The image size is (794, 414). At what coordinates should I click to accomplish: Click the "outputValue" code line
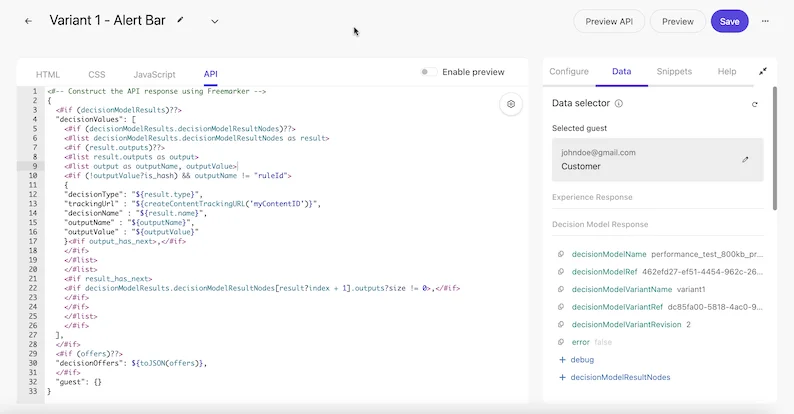point(131,232)
